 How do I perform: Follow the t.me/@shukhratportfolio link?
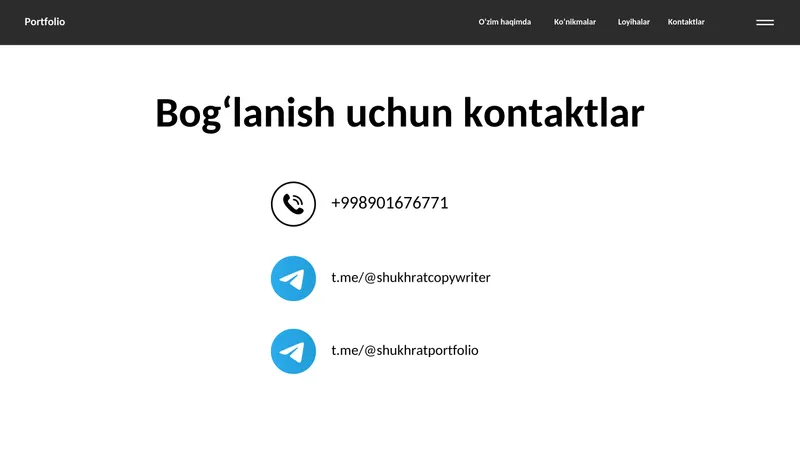[x=405, y=351]
